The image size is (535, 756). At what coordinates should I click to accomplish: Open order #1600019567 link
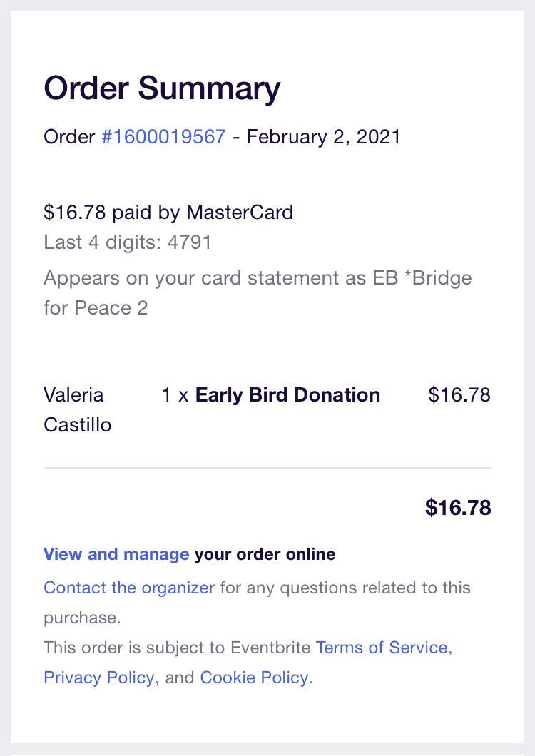(x=163, y=137)
